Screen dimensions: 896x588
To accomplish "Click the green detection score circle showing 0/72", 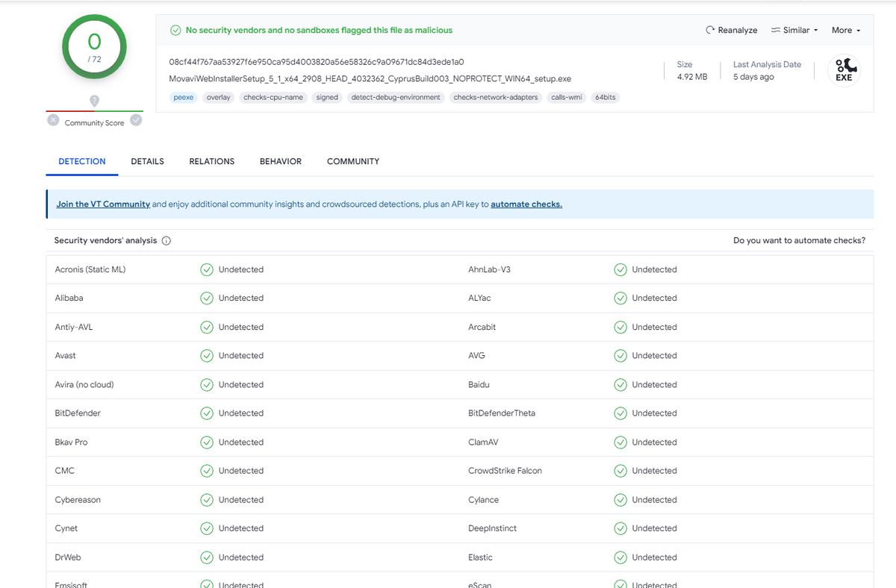I will (x=93, y=46).
